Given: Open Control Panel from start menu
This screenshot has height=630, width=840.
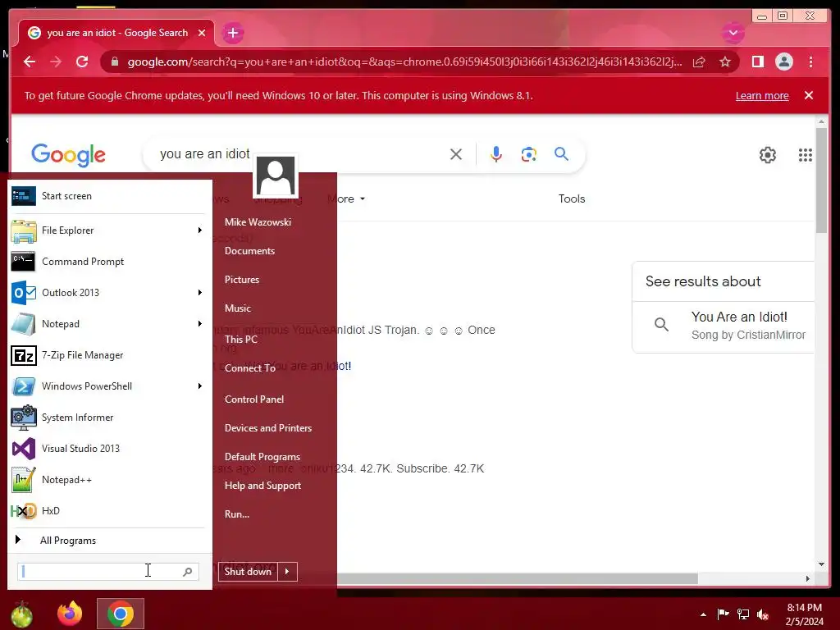Looking at the screenshot, I should click(254, 399).
